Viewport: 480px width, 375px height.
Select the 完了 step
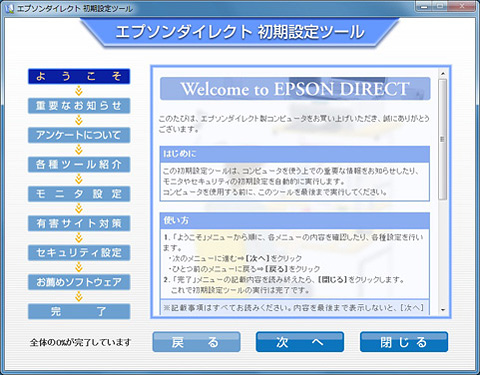point(79,311)
